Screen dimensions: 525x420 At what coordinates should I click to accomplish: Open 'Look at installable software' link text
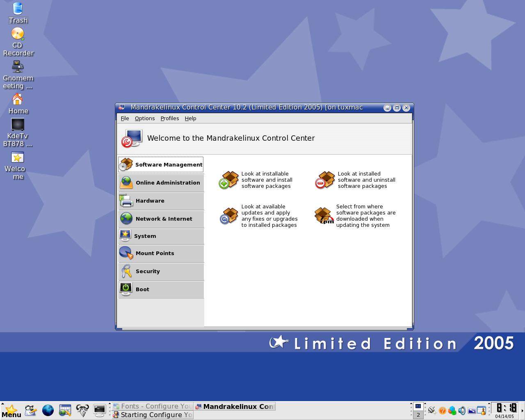pyautogui.click(x=267, y=180)
